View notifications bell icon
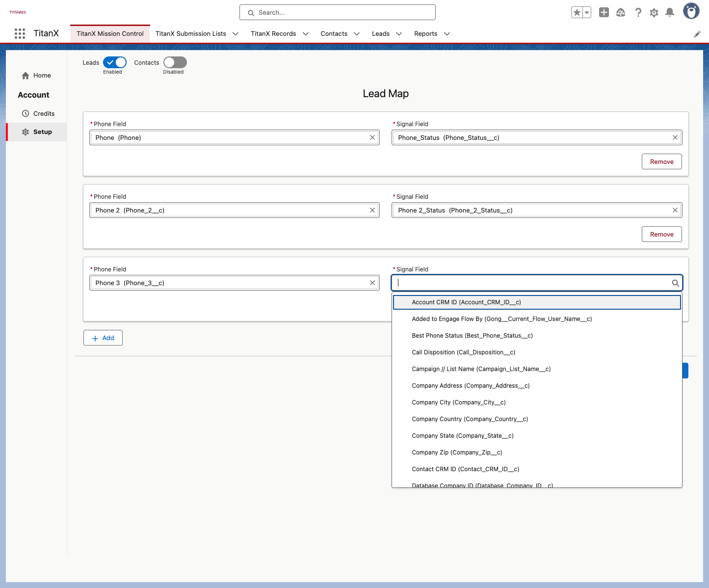Image resolution: width=709 pixels, height=588 pixels. [670, 12]
